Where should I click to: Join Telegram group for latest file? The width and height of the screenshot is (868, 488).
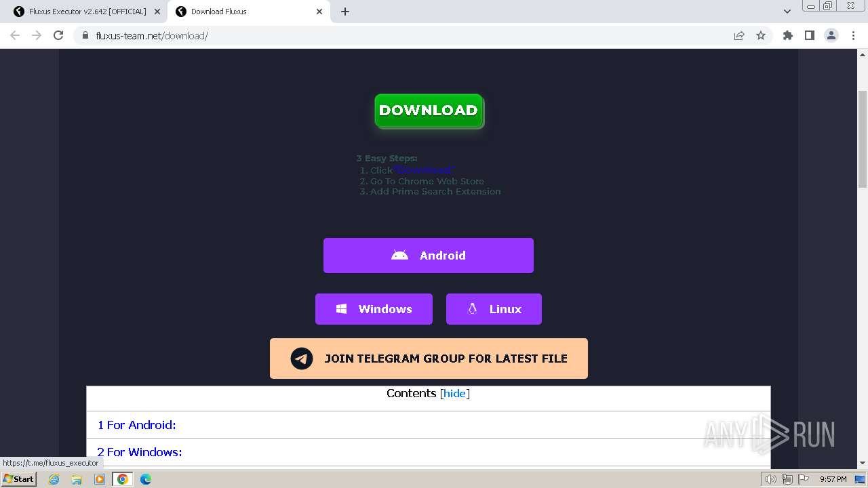429,359
